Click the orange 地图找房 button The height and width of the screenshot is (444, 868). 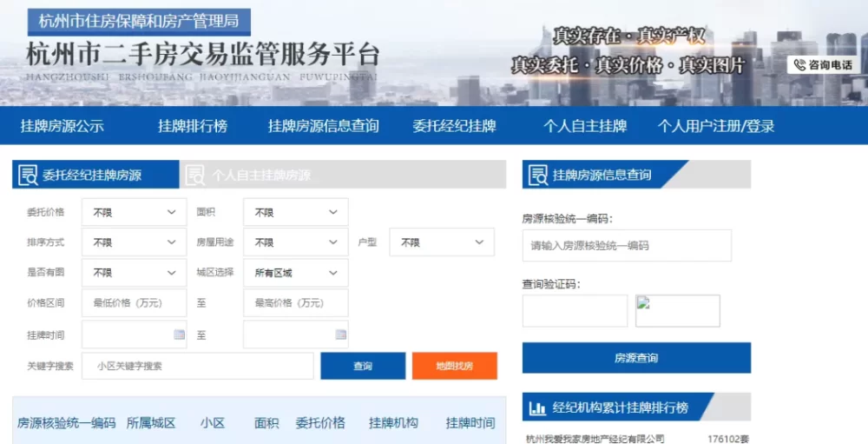coord(454,366)
